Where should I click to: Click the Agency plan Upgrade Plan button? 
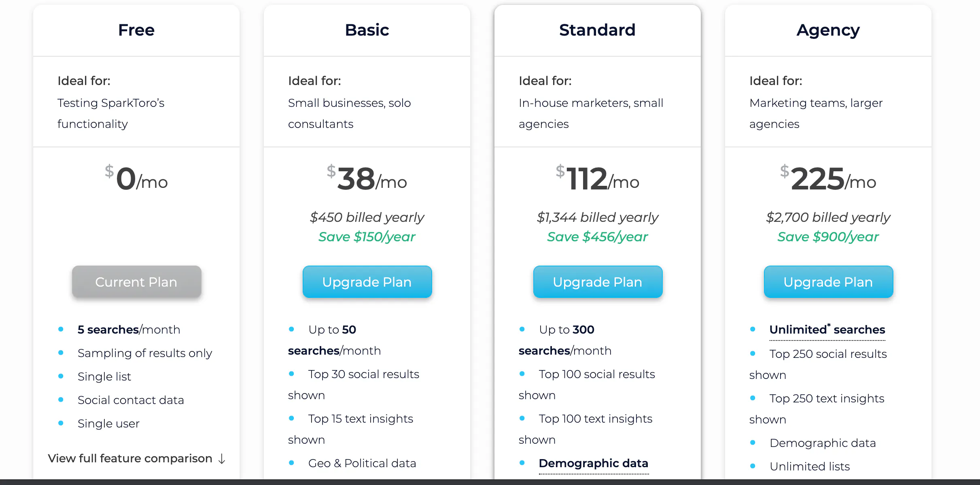(827, 282)
